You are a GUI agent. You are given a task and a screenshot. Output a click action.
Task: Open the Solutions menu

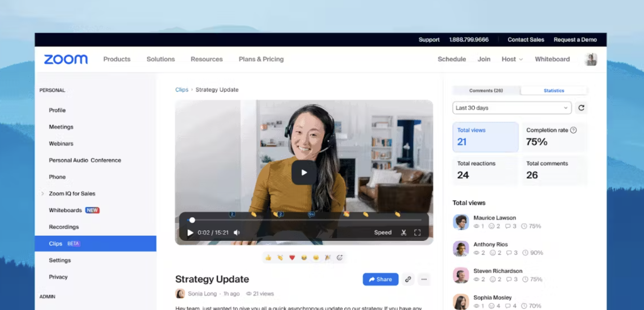coord(161,59)
